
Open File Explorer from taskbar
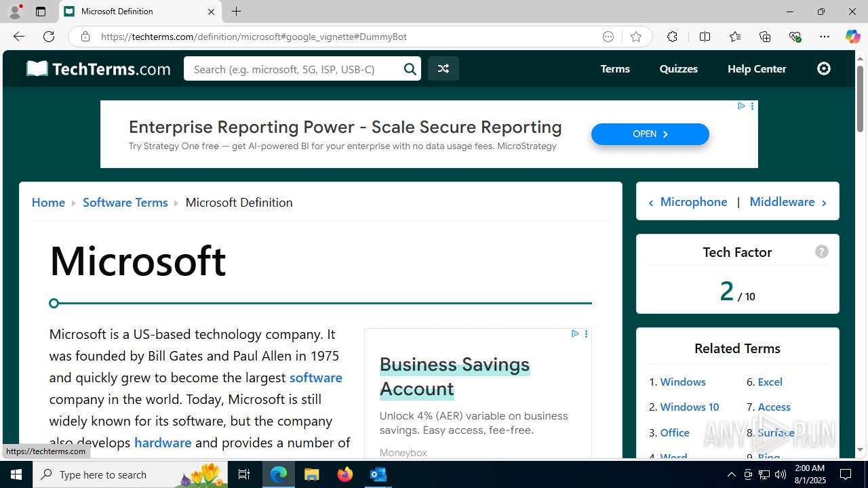[311, 474]
